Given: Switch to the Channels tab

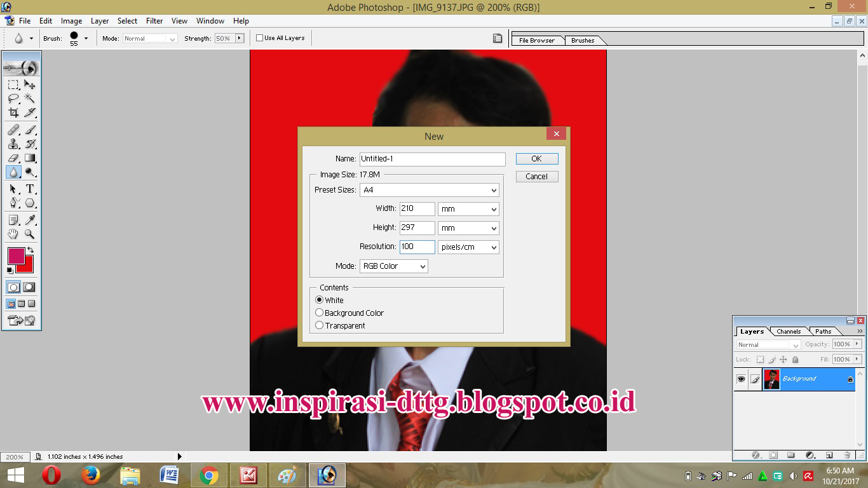Looking at the screenshot, I should point(789,331).
